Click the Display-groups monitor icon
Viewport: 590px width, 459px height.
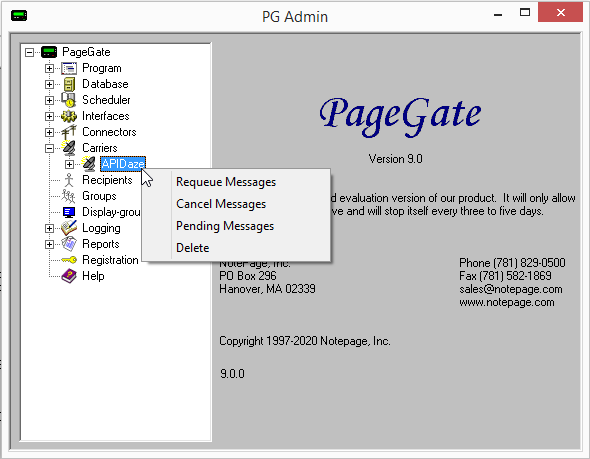coord(69,212)
